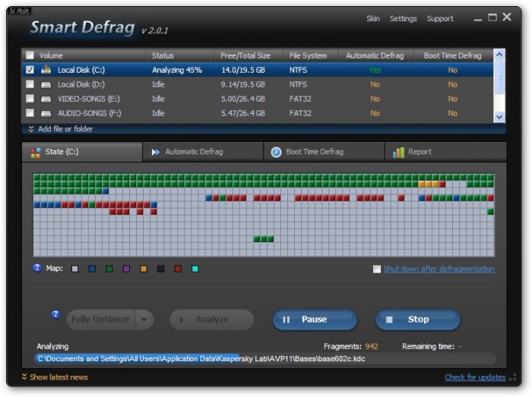The height and width of the screenshot is (397, 532).
Task: Click the gray map legend swatch
Action: tap(75, 269)
